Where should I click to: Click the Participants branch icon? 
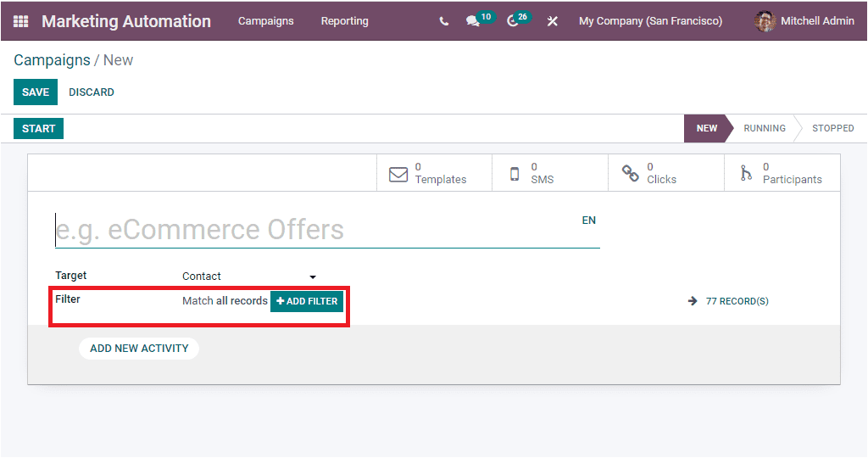(x=746, y=173)
